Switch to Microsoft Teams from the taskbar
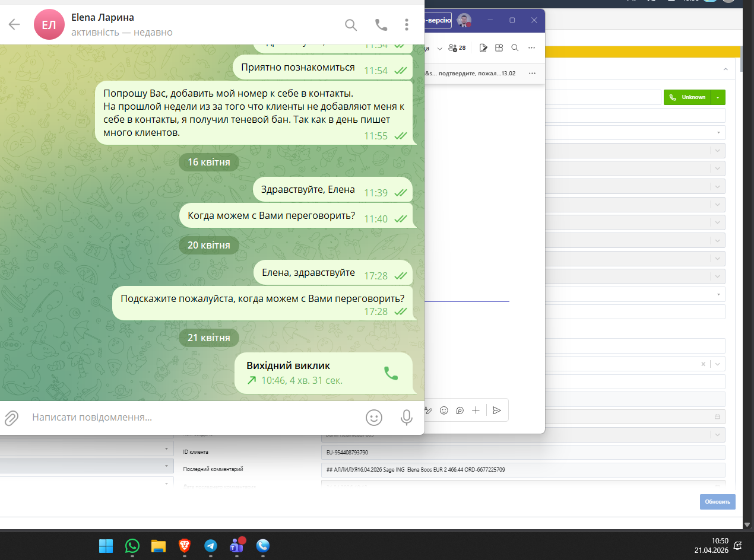This screenshot has height=560, width=754. coord(236,545)
